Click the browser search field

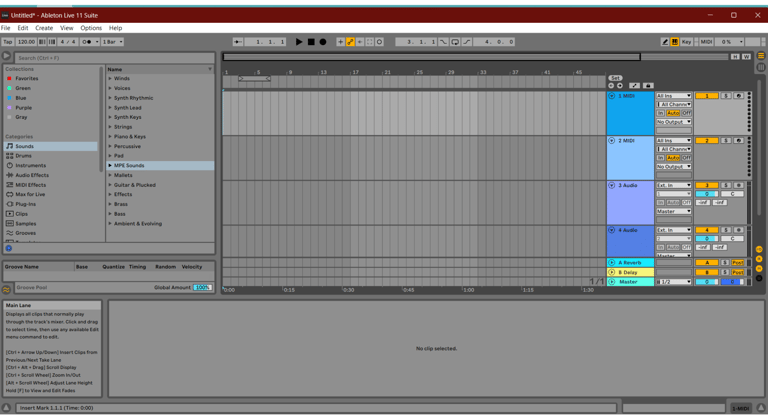(115, 58)
